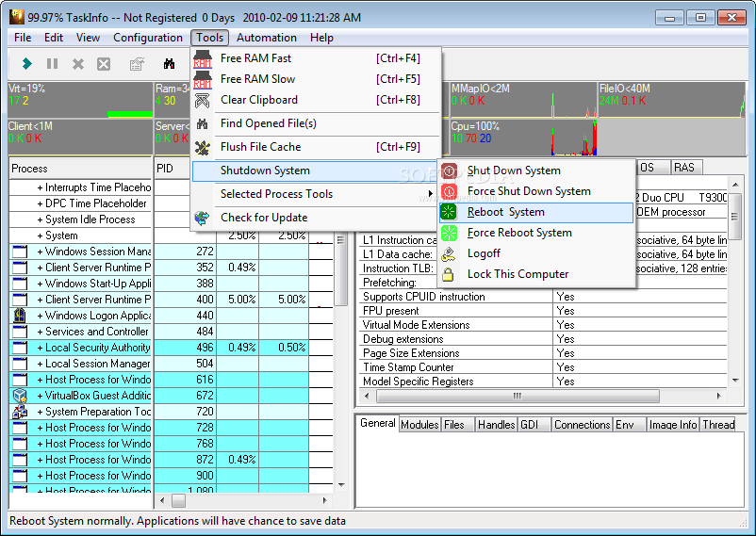Choose Check for Update
The height and width of the screenshot is (536, 756).
click(316, 218)
